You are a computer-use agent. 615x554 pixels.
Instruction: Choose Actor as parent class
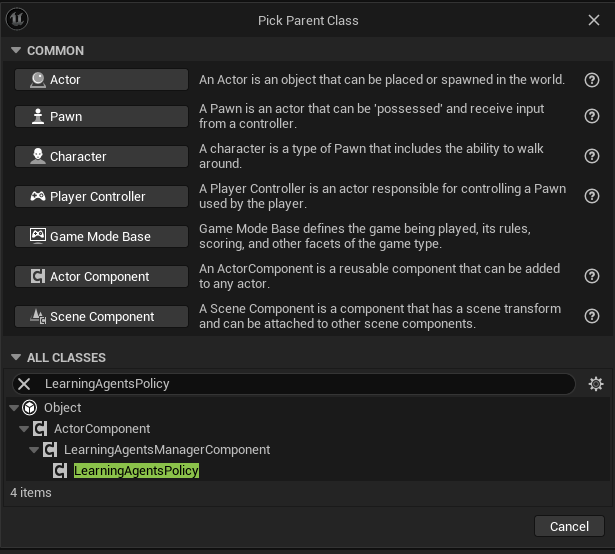click(101, 80)
